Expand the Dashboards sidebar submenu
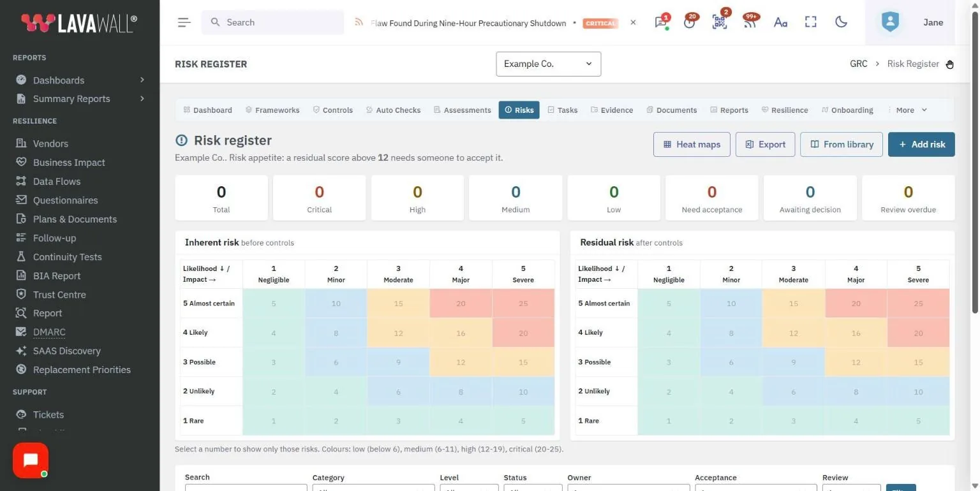Viewport: 980px width, 491px height. pyautogui.click(x=80, y=80)
